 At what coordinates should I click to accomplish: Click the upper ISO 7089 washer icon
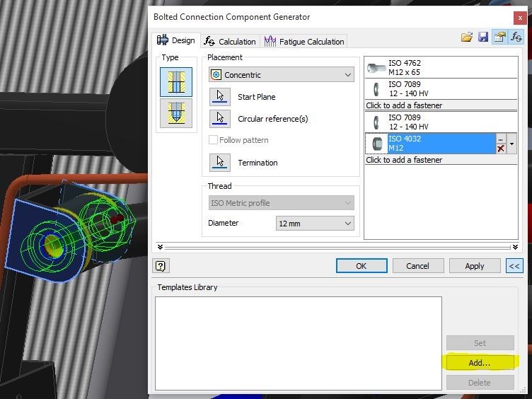click(376, 89)
